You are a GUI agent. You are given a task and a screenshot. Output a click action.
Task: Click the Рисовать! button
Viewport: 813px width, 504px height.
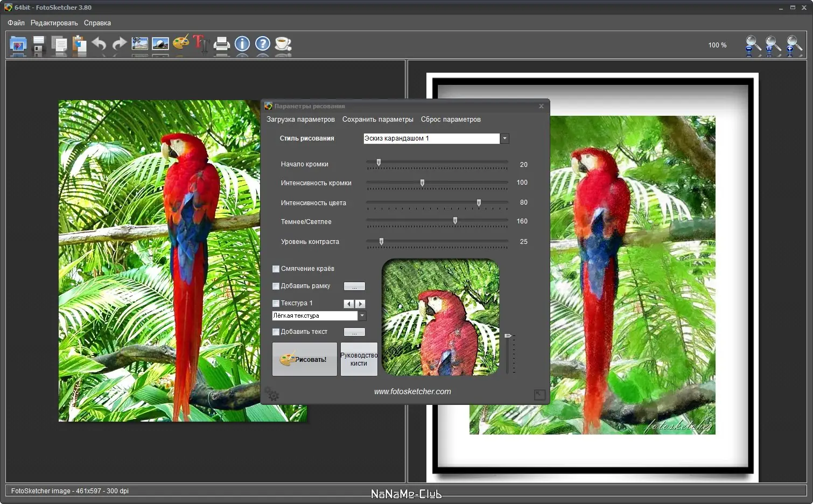(x=305, y=359)
